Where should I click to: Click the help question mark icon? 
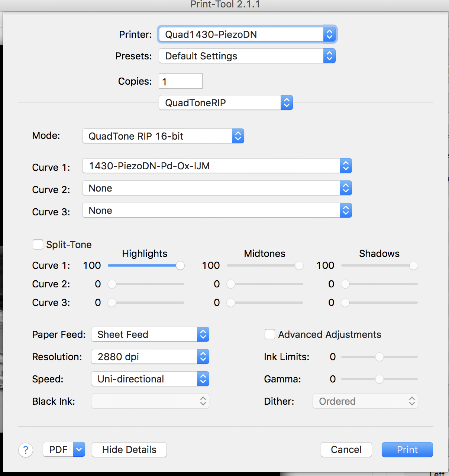click(26, 450)
